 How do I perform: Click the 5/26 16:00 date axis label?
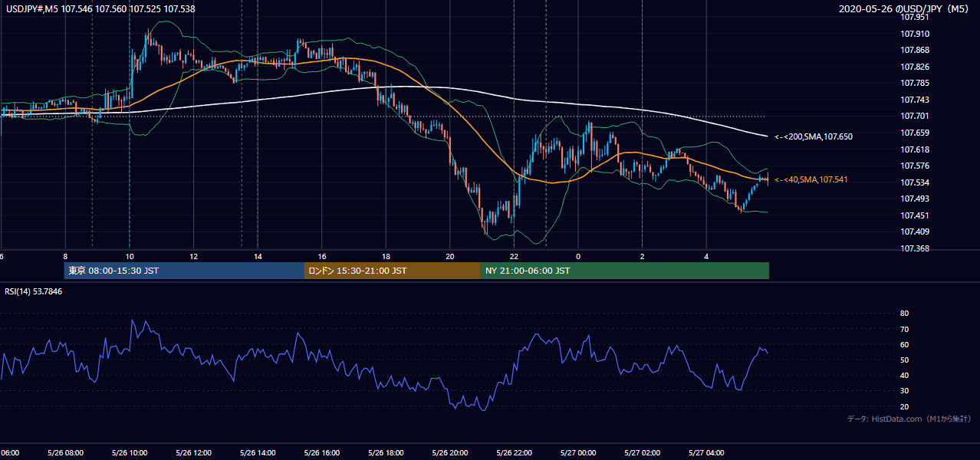pyautogui.click(x=322, y=453)
